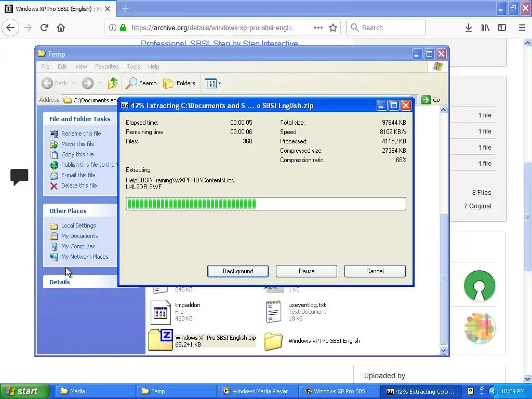
Task: Open the page actions three-dot menu
Action: pyautogui.click(x=318, y=28)
